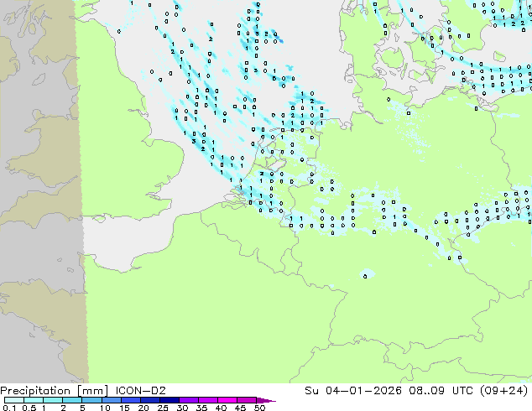Click the '15' legend scale label
The image size is (532, 411).
[x=124, y=408]
